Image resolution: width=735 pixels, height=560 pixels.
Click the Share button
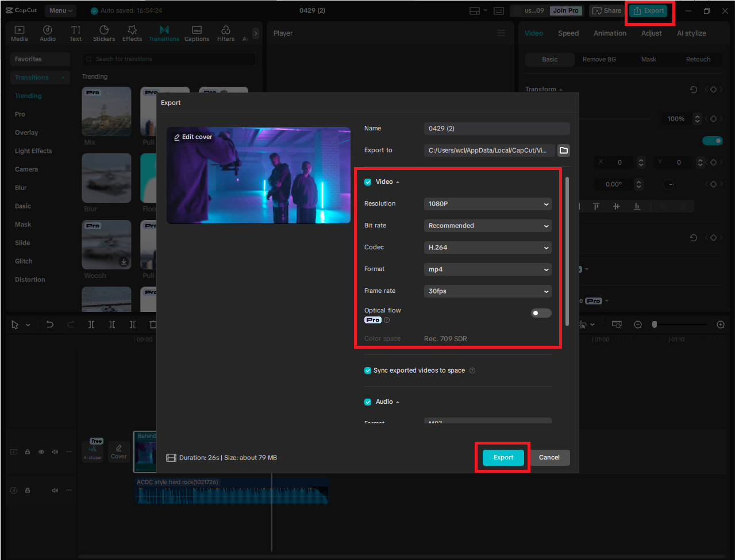[x=607, y=11]
